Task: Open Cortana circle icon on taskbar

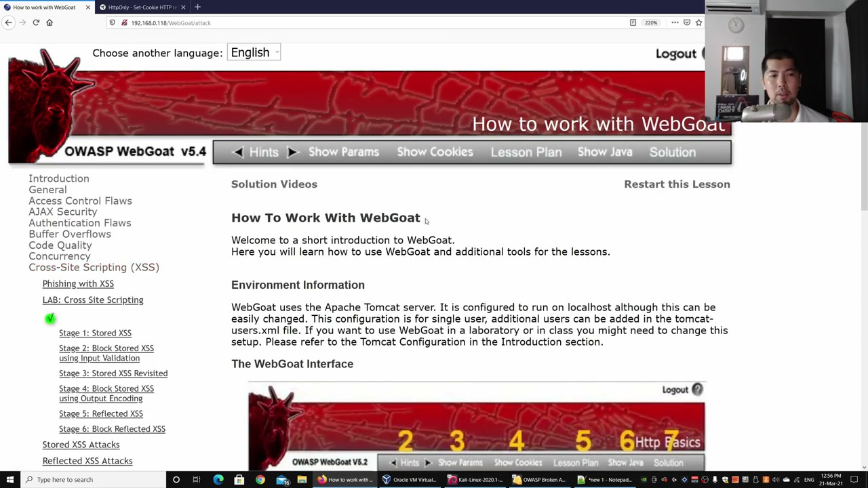Action: [x=176, y=479]
